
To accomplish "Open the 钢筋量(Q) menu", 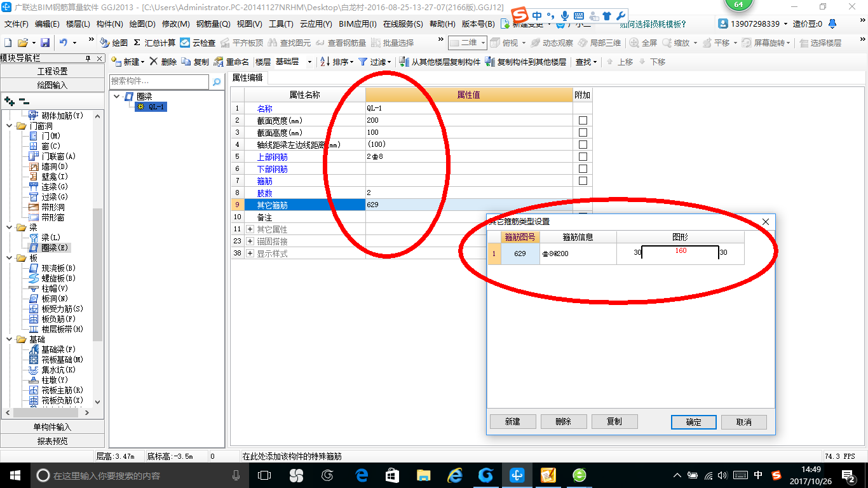I will pyautogui.click(x=213, y=24).
